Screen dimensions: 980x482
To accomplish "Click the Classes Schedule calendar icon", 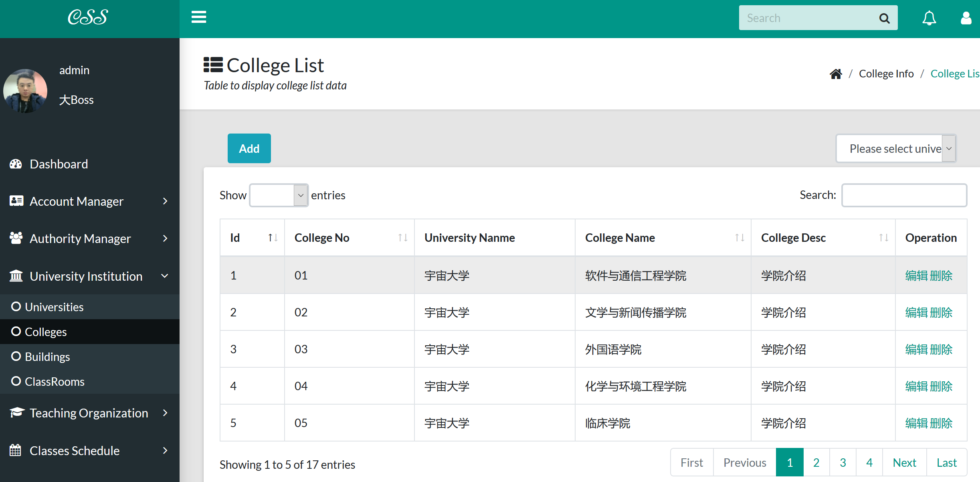I will (15, 450).
